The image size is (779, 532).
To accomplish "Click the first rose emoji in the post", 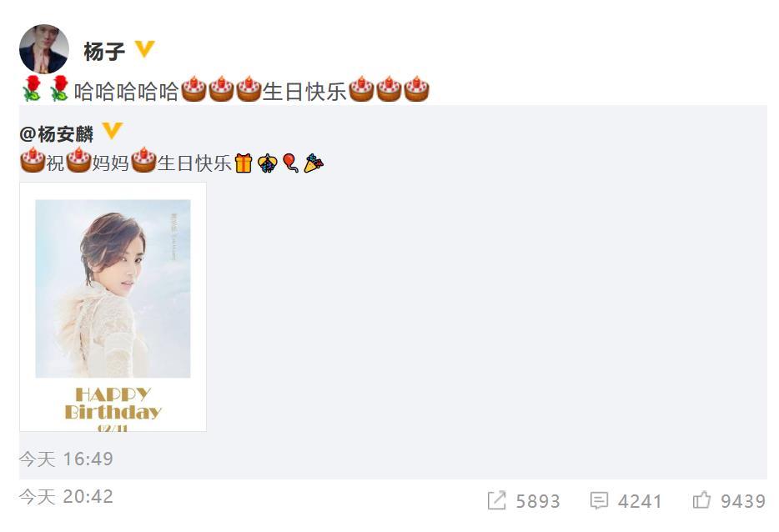I will tap(33, 88).
